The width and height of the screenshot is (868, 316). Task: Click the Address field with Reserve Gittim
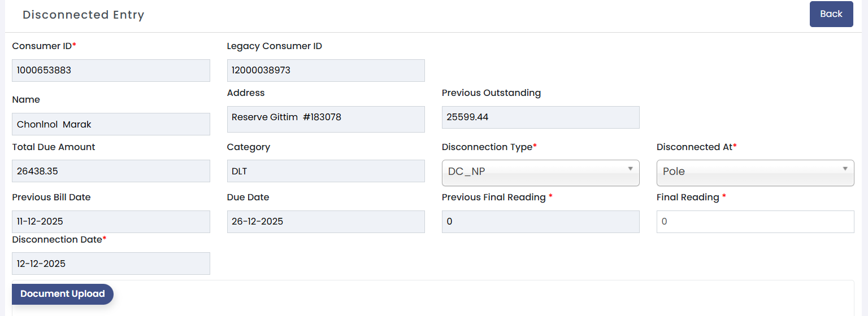(325, 119)
